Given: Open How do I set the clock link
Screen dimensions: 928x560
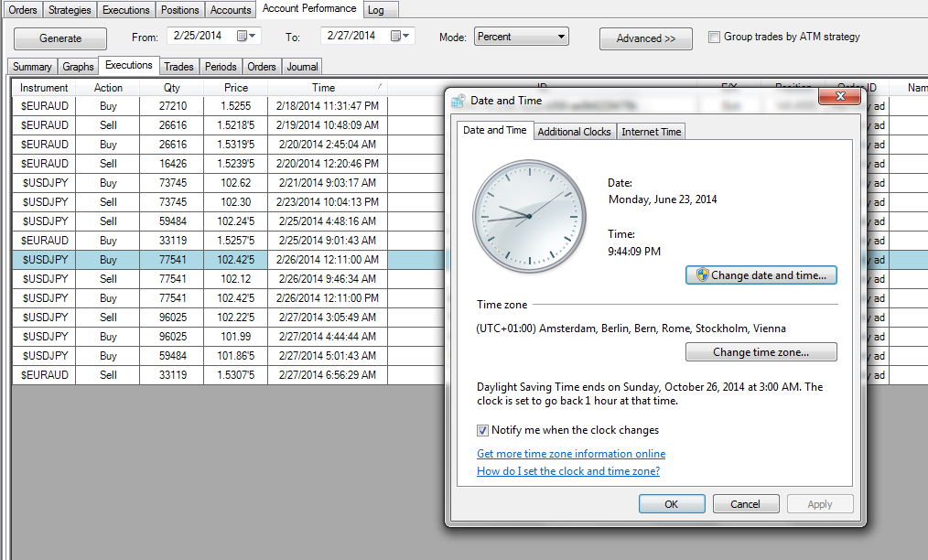Looking at the screenshot, I should click(568, 471).
